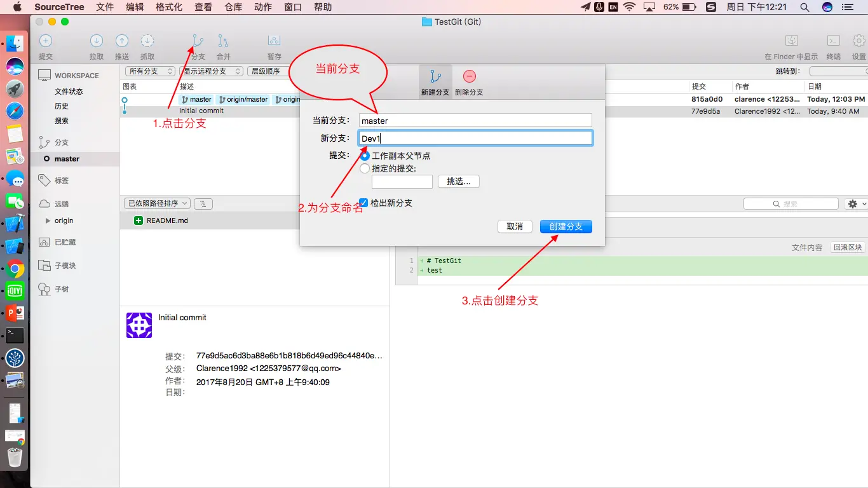The width and height of the screenshot is (868, 488).
Task: Open the 编辑 menu
Action: [x=135, y=7]
